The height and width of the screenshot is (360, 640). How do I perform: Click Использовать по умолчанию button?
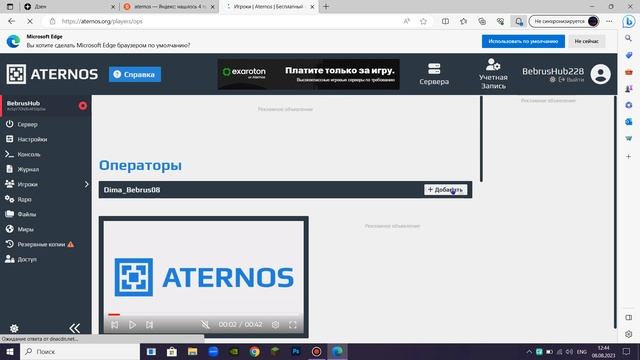tap(523, 41)
